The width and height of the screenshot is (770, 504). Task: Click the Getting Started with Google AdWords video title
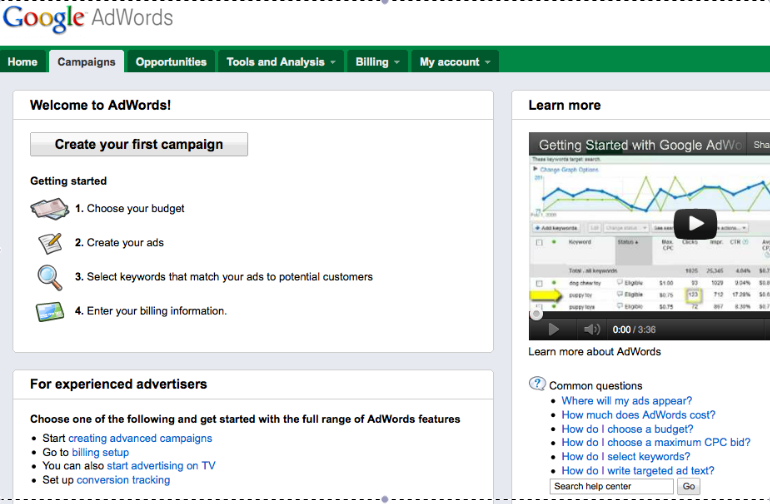[x=640, y=145]
